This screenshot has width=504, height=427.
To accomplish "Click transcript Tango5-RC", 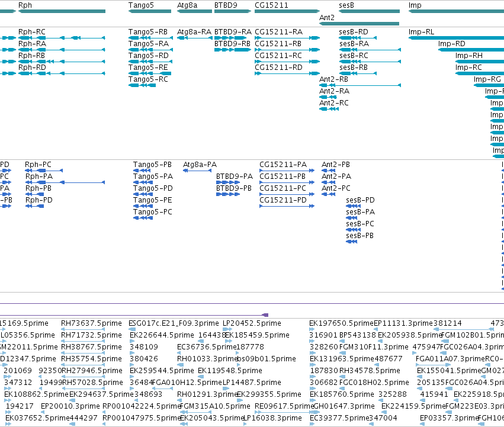I will (x=142, y=85).
